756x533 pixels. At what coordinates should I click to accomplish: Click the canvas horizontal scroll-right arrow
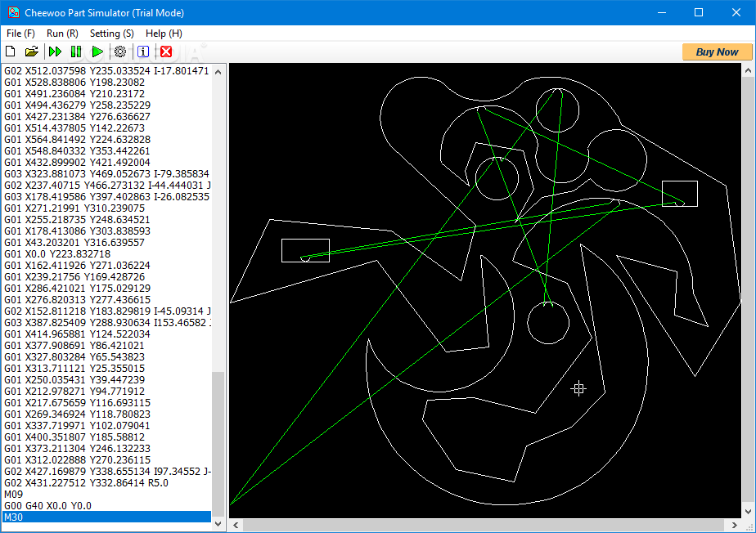(734, 525)
